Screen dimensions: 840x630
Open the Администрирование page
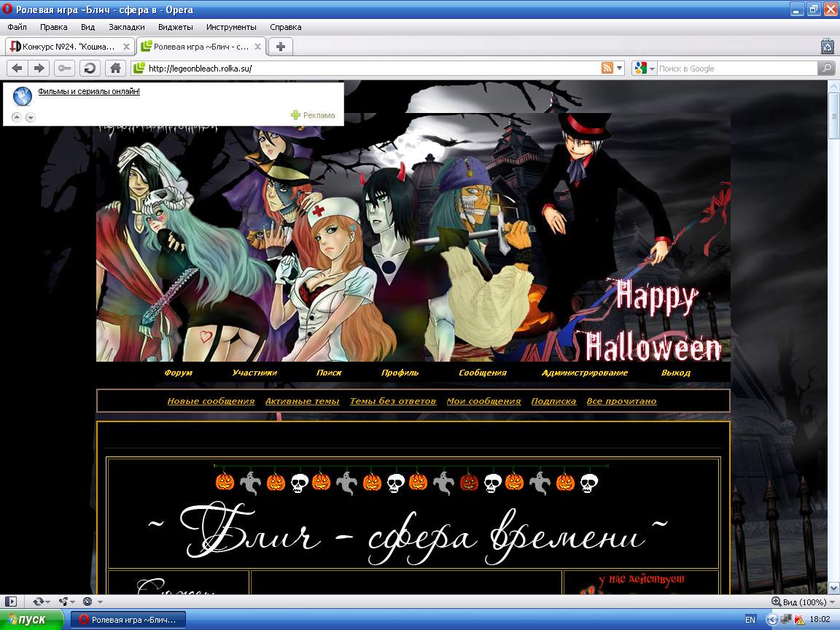pyautogui.click(x=585, y=373)
